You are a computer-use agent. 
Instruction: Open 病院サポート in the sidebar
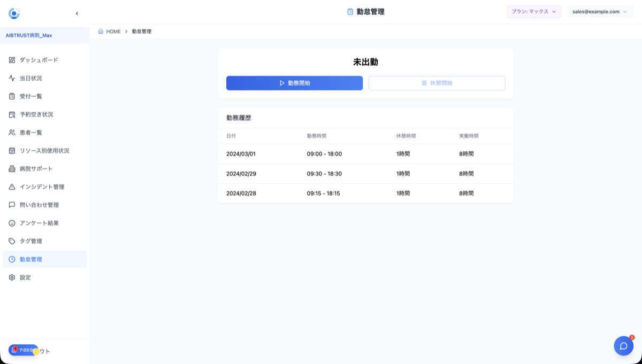(x=36, y=169)
